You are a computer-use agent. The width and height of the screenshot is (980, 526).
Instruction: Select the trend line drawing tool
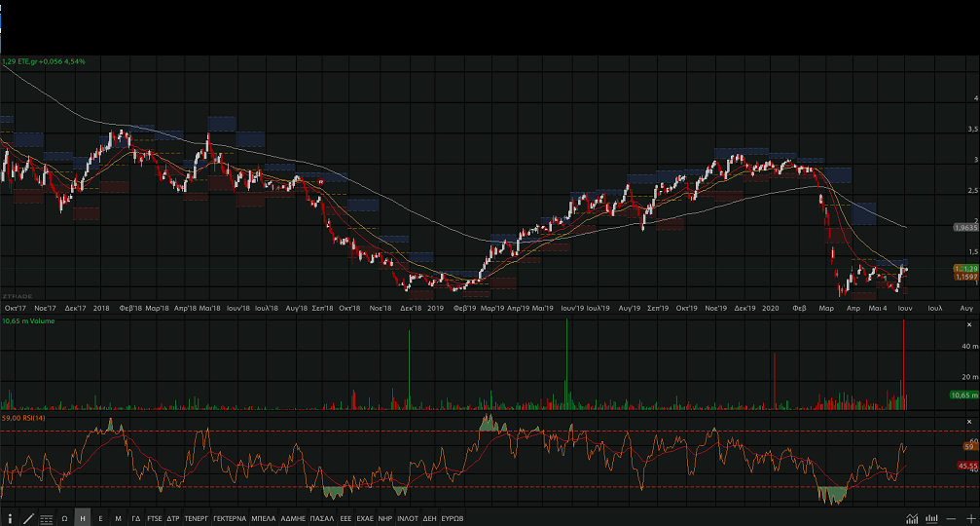click(28, 518)
